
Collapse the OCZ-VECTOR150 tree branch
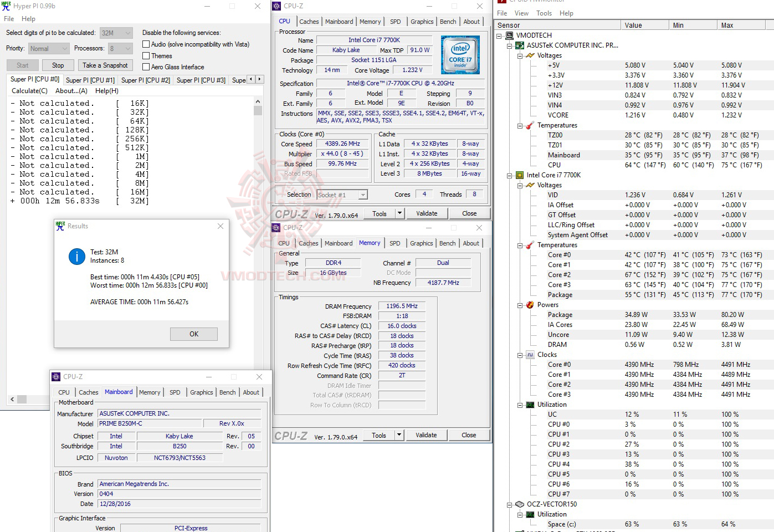coord(510,504)
